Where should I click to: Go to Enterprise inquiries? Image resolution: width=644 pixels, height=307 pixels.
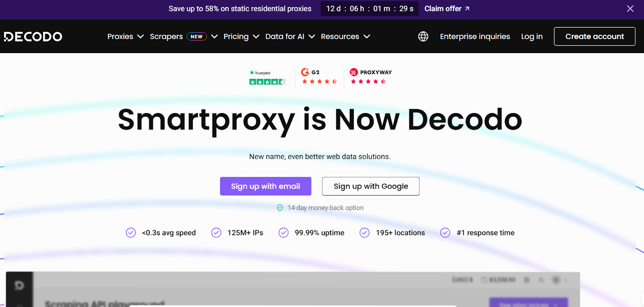coord(475,37)
